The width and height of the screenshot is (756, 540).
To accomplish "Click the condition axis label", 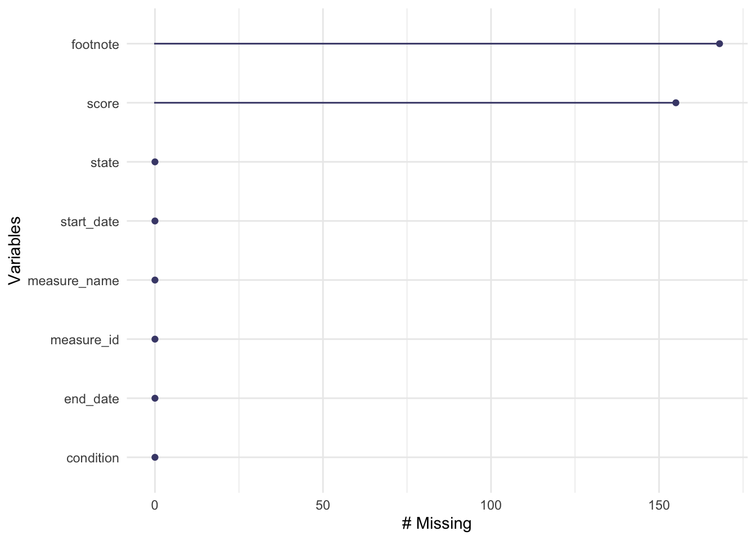I will coord(92,458).
